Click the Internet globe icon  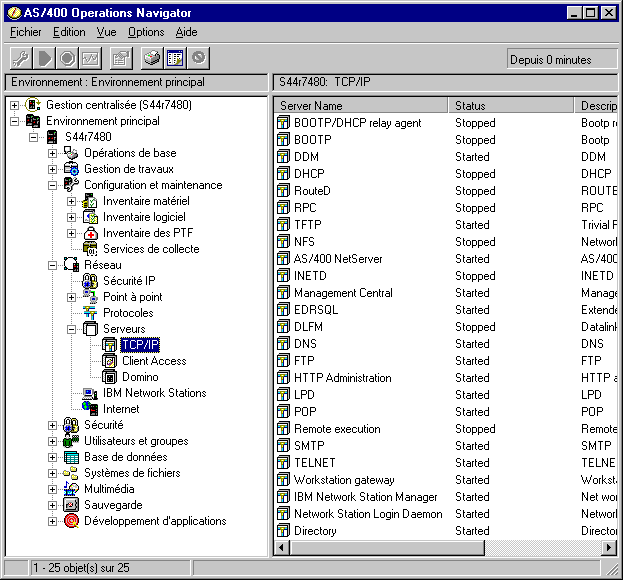(90, 409)
